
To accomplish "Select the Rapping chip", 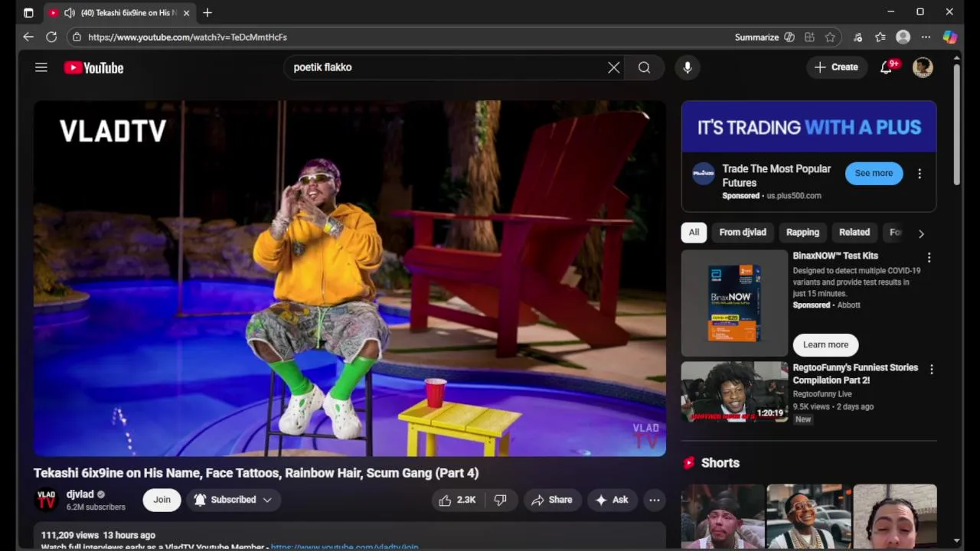I will pos(802,232).
